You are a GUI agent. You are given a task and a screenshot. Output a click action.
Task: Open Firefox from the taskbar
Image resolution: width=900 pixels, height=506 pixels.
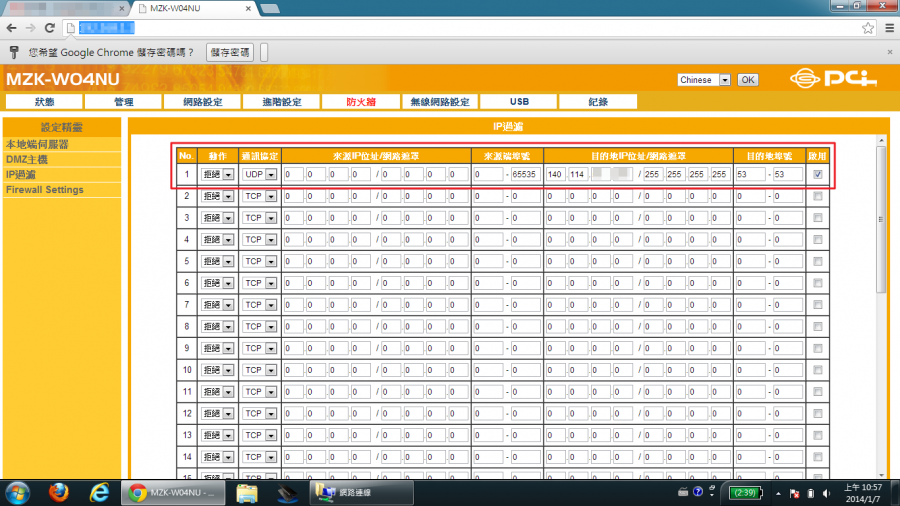[x=60, y=492]
